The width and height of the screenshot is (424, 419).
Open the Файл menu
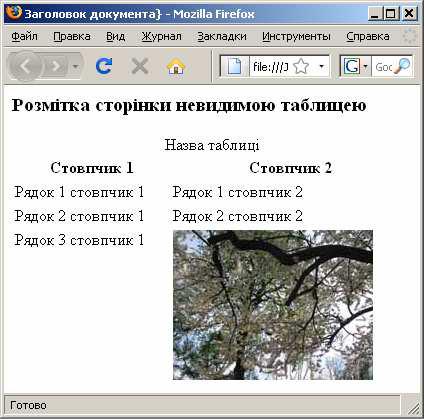coord(25,36)
